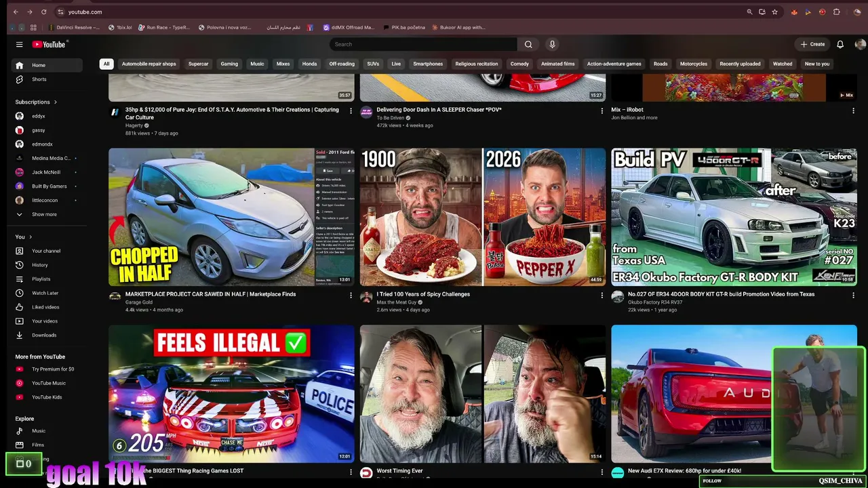Open Downloads in the sidebar
Image resolution: width=868 pixels, height=488 pixels.
click(47, 335)
